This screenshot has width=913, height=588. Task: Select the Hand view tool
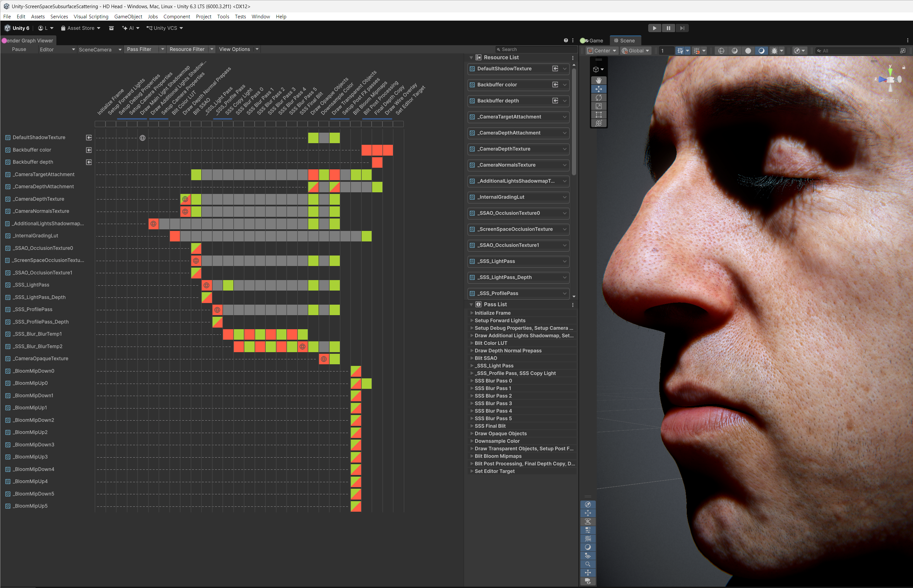coord(598,81)
